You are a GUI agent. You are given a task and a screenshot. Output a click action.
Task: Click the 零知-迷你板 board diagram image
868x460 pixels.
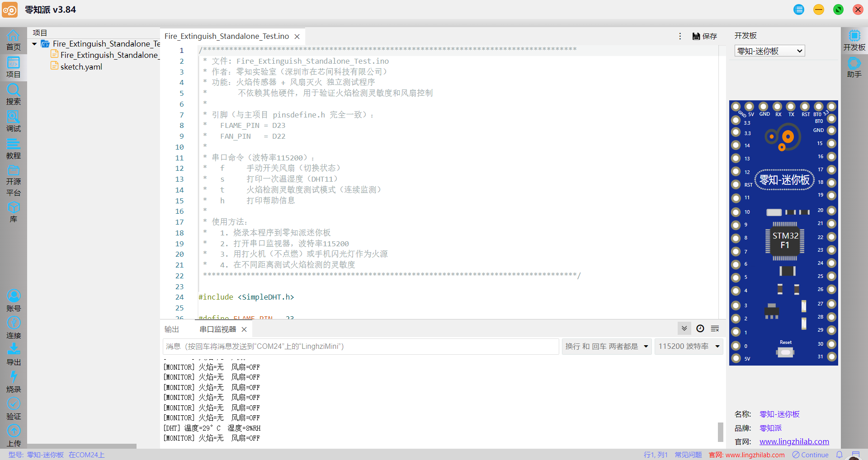pos(783,233)
